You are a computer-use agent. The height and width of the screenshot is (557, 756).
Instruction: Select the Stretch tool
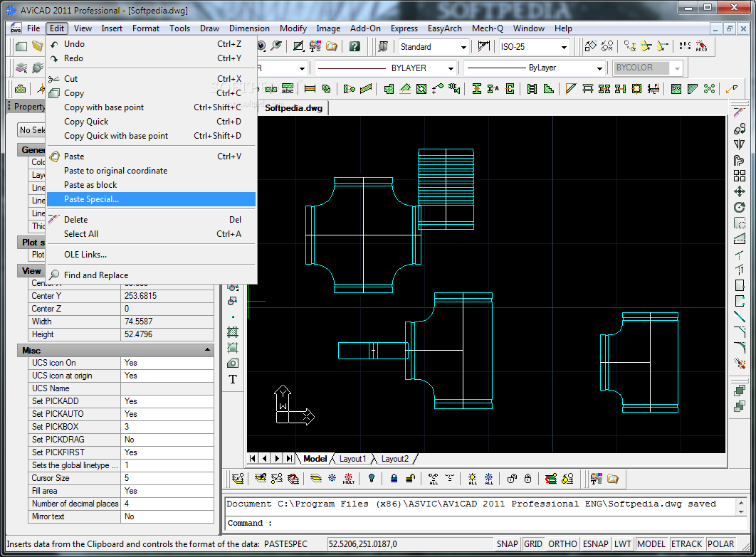pyautogui.click(x=739, y=239)
